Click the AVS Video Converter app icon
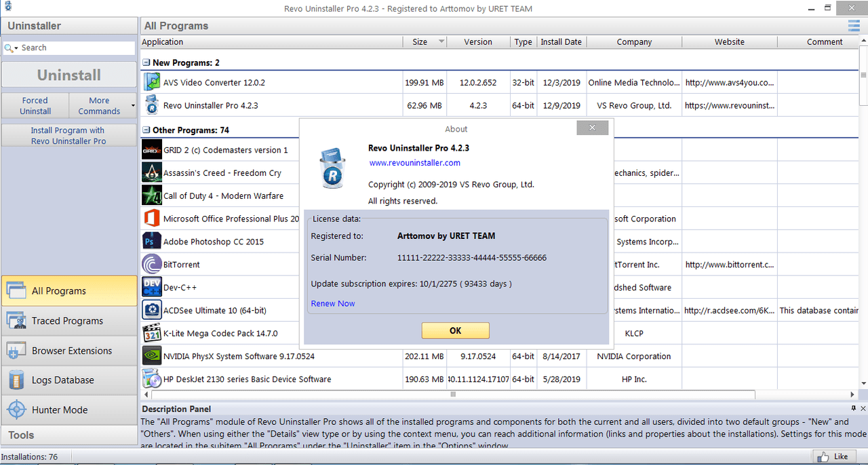Image resolution: width=868 pixels, height=465 pixels. [151, 83]
